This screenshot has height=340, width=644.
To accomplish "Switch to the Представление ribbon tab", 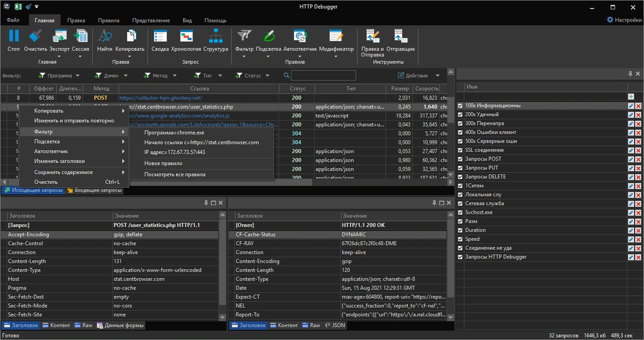I will [151, 20].
